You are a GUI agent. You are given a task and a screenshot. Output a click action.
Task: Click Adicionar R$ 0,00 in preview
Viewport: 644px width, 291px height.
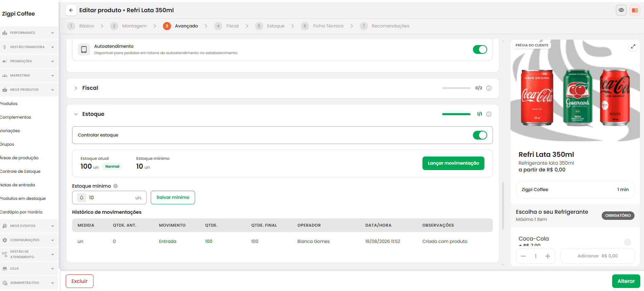click(x=598, y=256)
